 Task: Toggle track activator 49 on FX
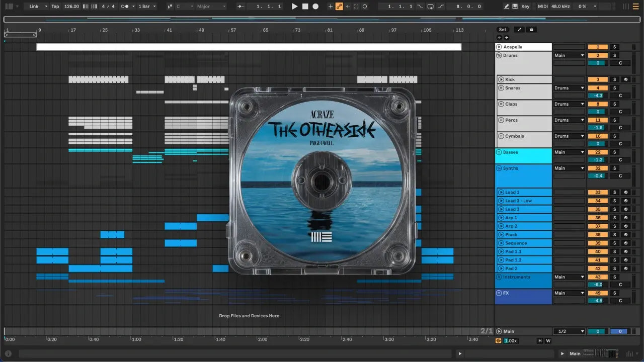(598, 293)
